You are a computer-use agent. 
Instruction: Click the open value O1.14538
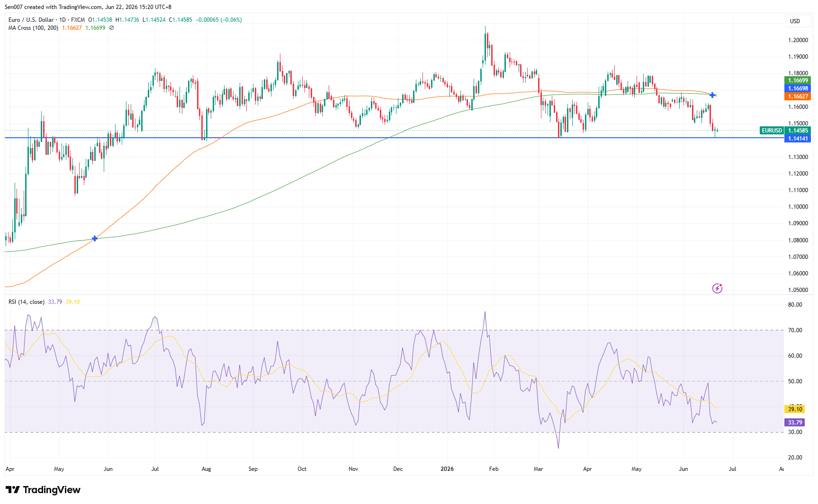pyautogui.click(x=100, y=20)
